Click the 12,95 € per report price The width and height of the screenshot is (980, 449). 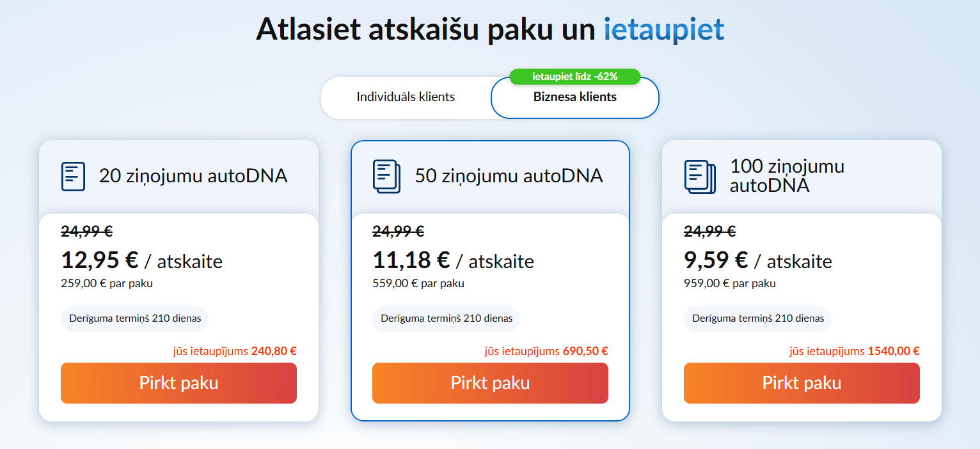(100, 260)
